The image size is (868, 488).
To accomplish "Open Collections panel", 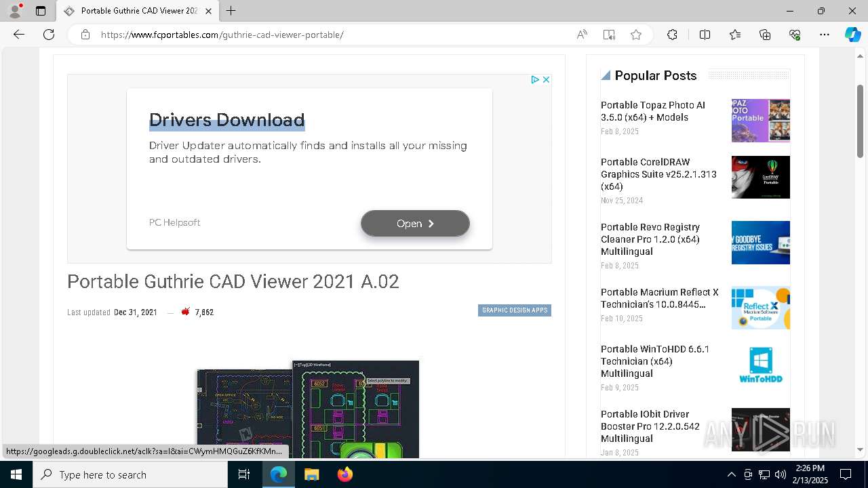I will (765, 35).
